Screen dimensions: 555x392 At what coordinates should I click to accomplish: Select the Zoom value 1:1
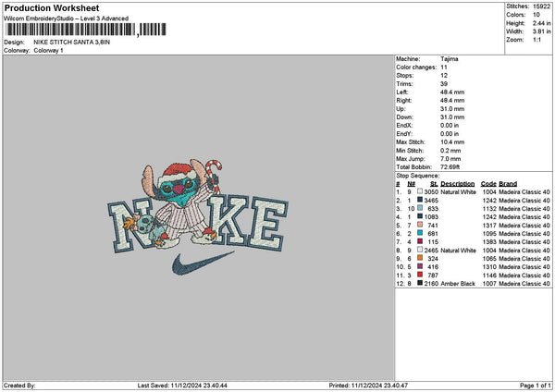click(536, 40)
